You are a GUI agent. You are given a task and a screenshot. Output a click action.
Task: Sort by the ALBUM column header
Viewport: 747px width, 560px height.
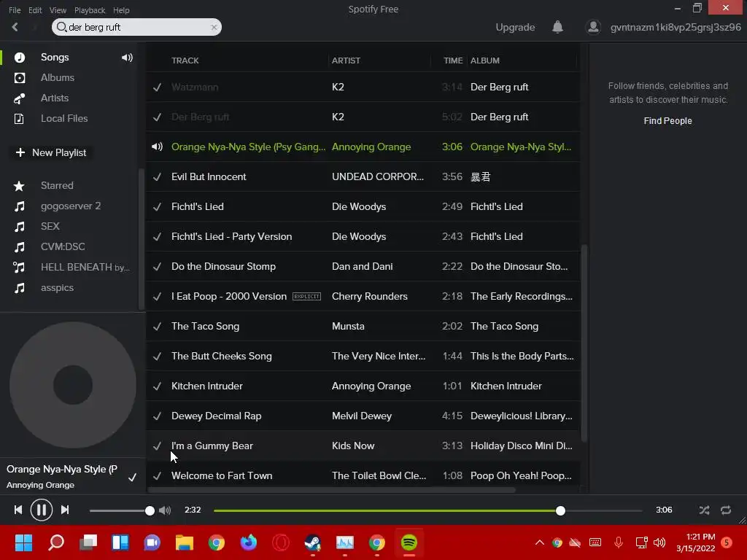point(485,61)
